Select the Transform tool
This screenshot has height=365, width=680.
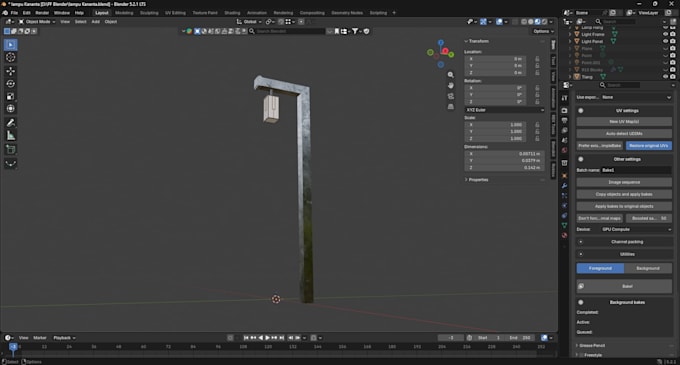pyautogui.click(x=11, y=109)
